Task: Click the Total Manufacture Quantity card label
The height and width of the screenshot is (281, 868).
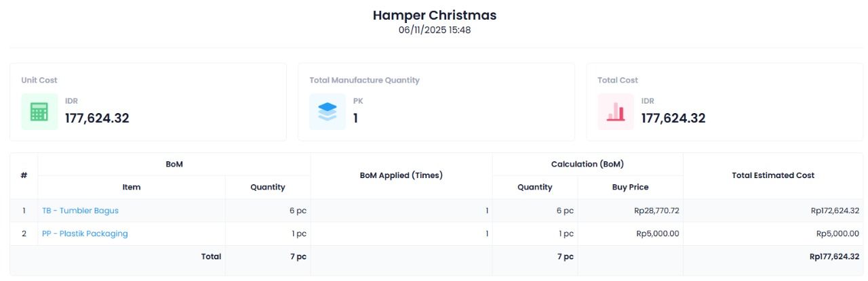Action: click(x=364, y=80)
